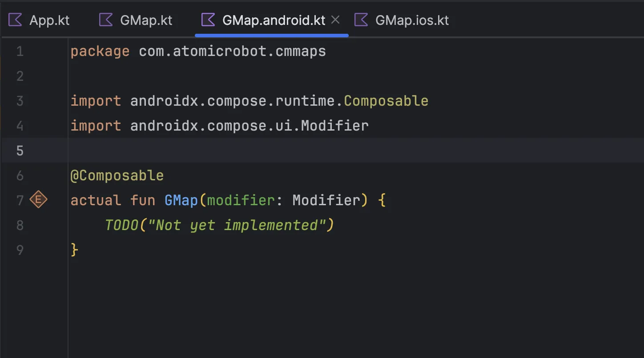Click the Composable import statement

point(249,101)
